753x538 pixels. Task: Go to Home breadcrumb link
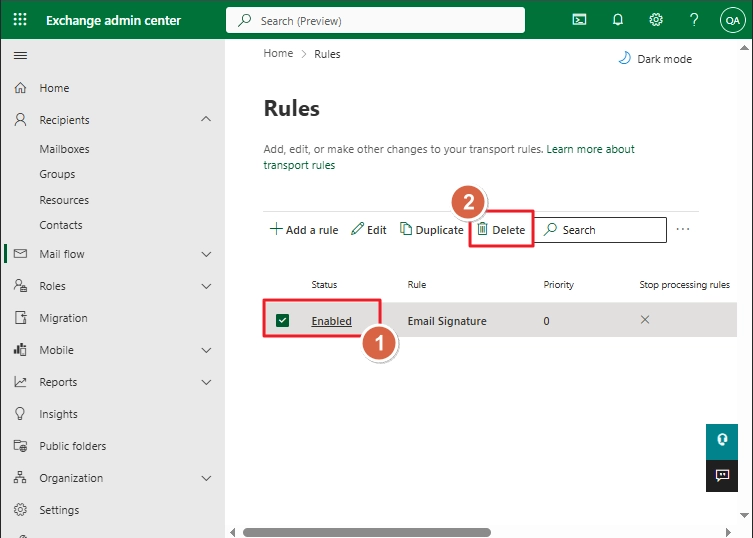[x=278, y=53]
